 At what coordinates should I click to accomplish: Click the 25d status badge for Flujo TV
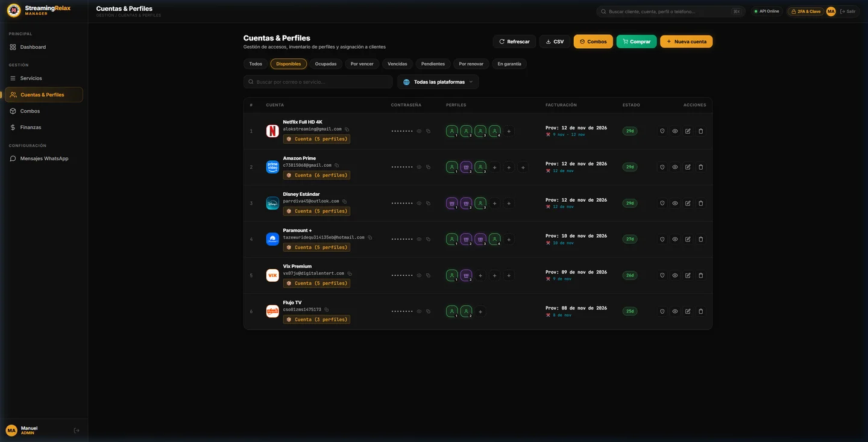click(x=630, y=312)
